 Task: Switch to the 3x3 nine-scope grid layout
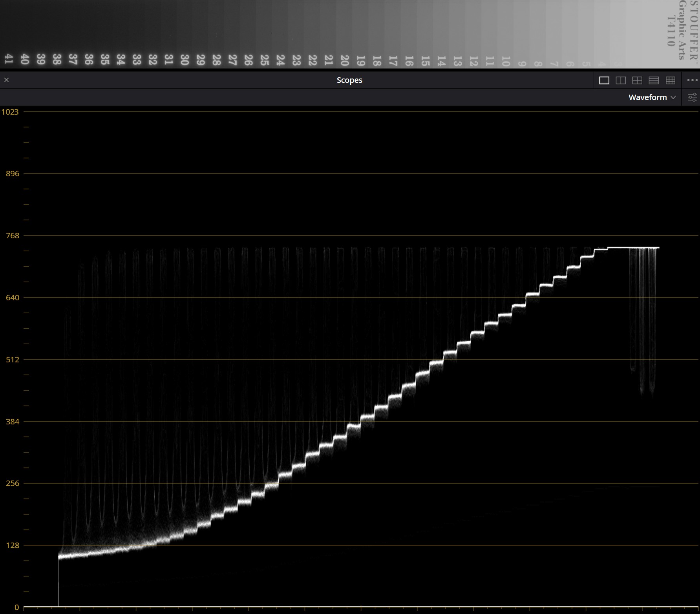tap(671, 80)
